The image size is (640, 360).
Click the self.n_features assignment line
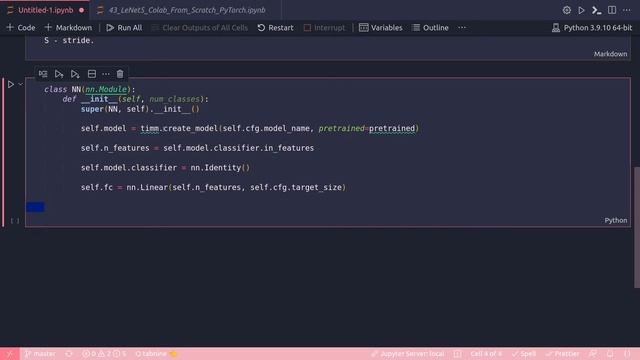tap(197, 148)
